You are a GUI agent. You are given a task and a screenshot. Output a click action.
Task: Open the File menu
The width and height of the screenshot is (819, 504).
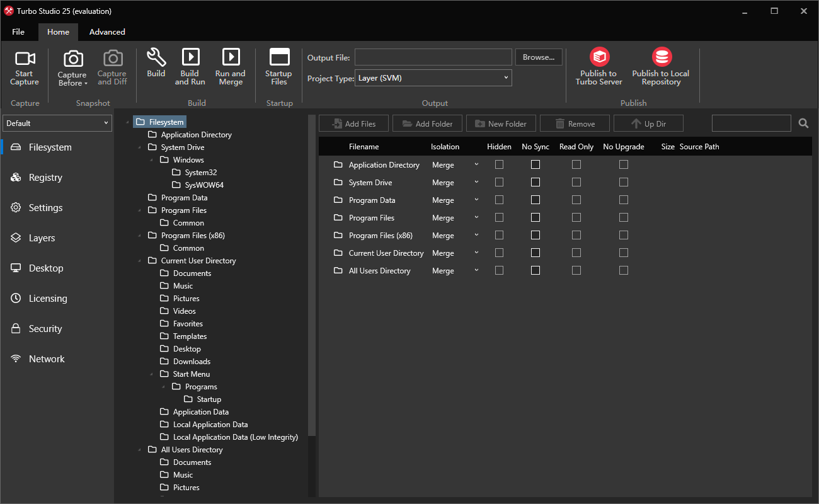[x=18, y=32]
